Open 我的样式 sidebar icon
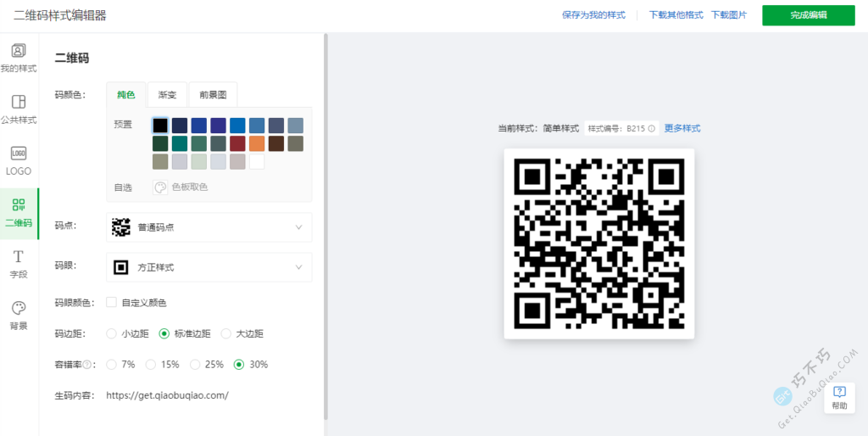 click(19, 52)
